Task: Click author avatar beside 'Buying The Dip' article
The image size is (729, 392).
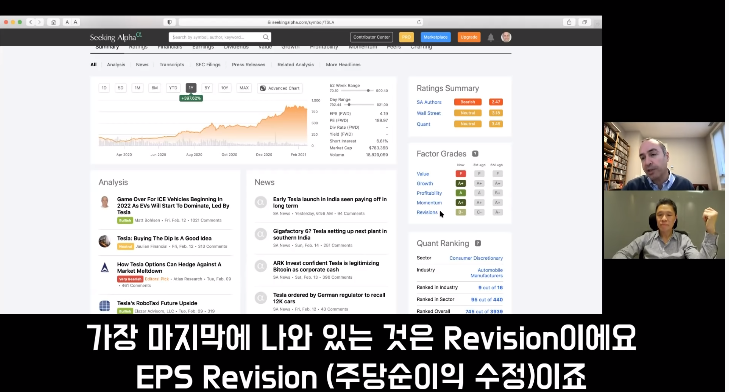Action: pyautogui.click(x=105, y=241)
